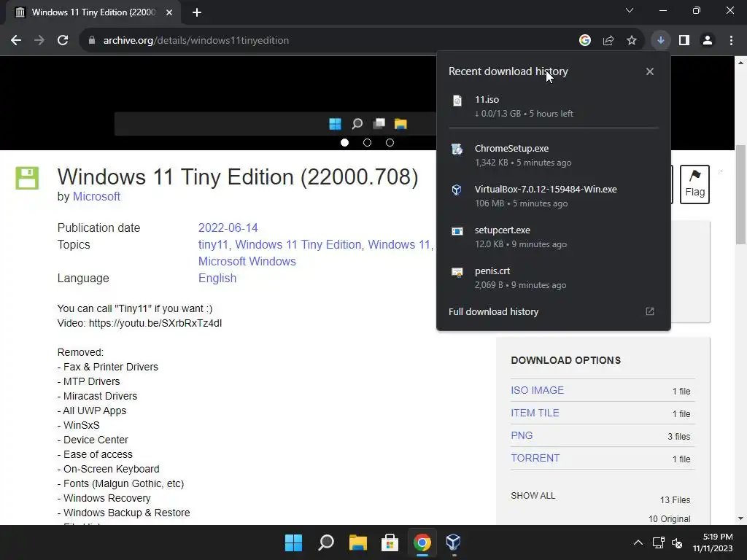Open the Windows 11 Tiny Edition topic
The height and width of the screenshot is (560, 747).
298,245
